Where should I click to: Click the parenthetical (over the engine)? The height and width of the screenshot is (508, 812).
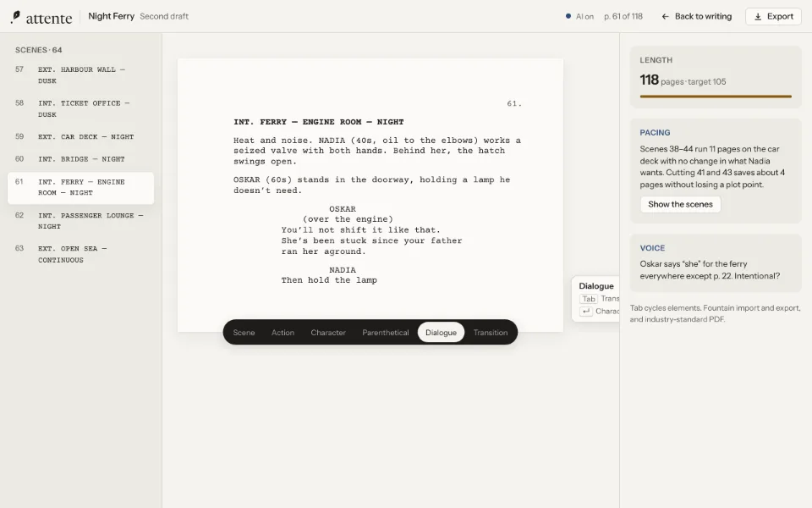point(348,219)
